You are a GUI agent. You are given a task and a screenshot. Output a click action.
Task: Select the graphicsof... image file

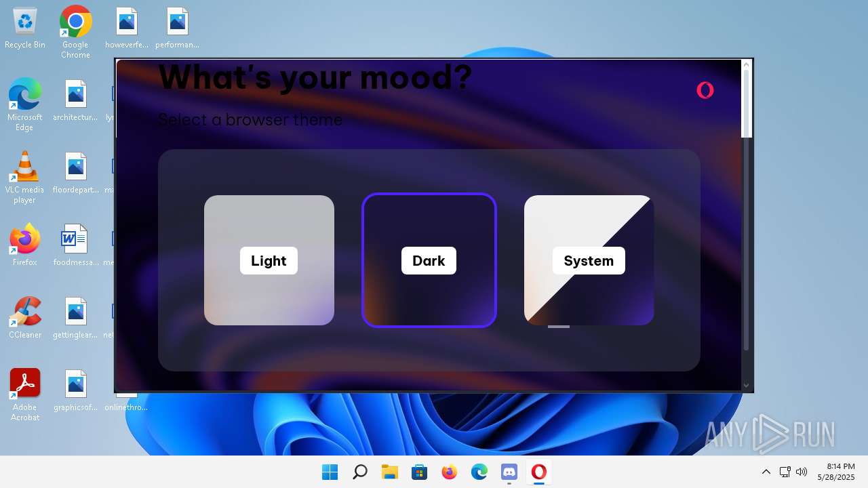click(75, 391)
